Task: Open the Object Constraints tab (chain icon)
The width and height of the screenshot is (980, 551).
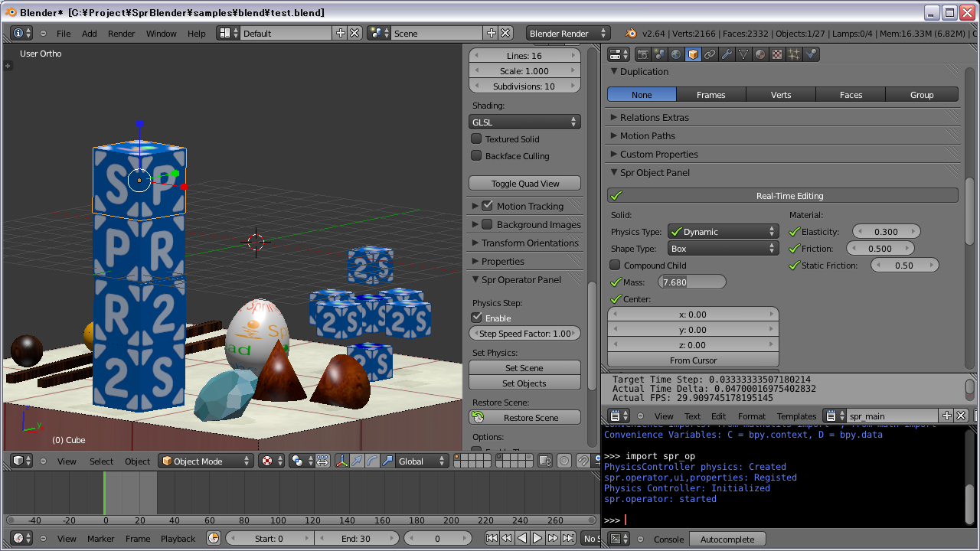Action: [x=710, y=54]
